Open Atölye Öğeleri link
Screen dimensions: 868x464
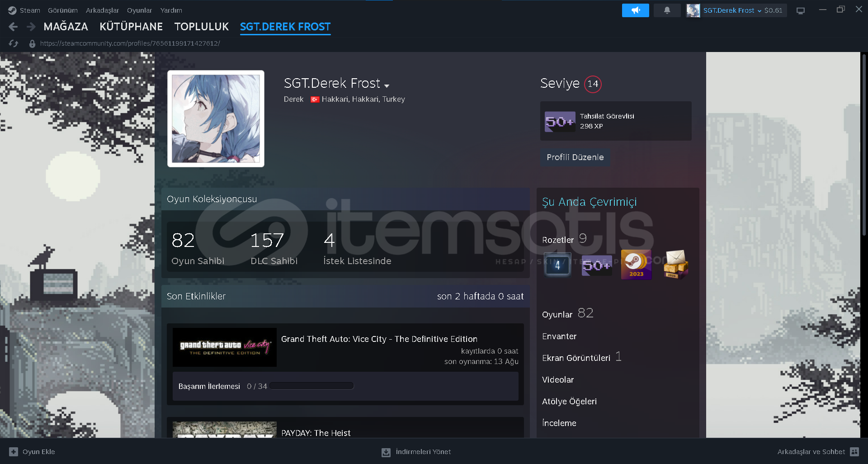569,402
